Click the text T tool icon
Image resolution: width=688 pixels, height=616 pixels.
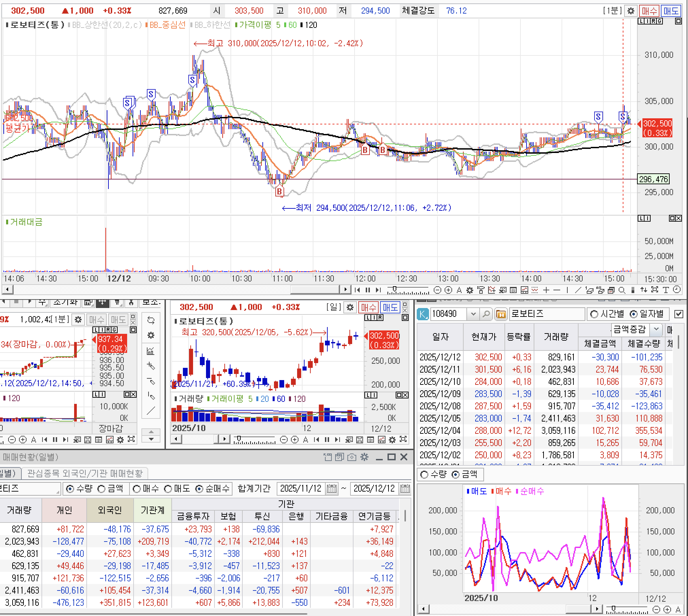click(x=666, y=290)
